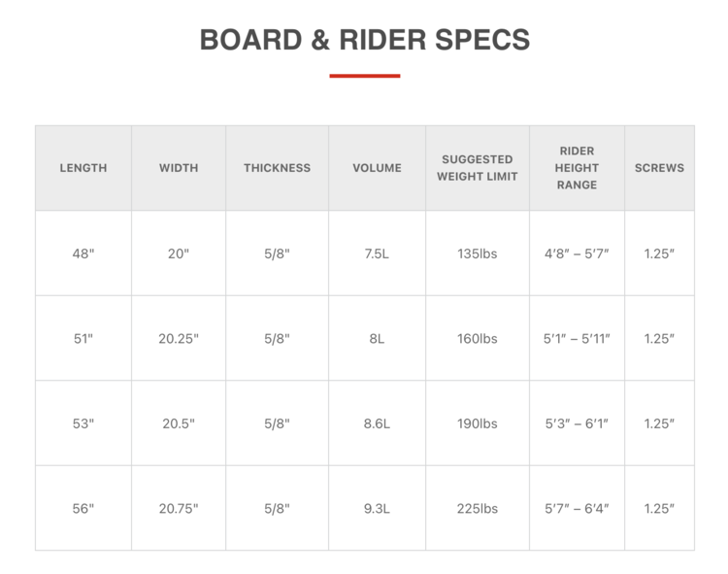This screenshot has height=574, width=728.
Task: Click the Board & Rider Specs heading
Action: pyautogui.click(x=364, y=40)
